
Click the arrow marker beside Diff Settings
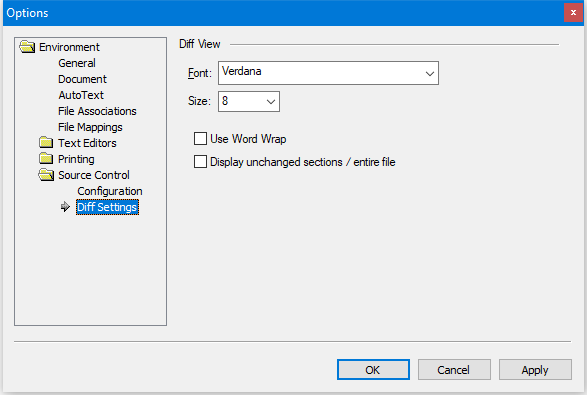(65, 207)
